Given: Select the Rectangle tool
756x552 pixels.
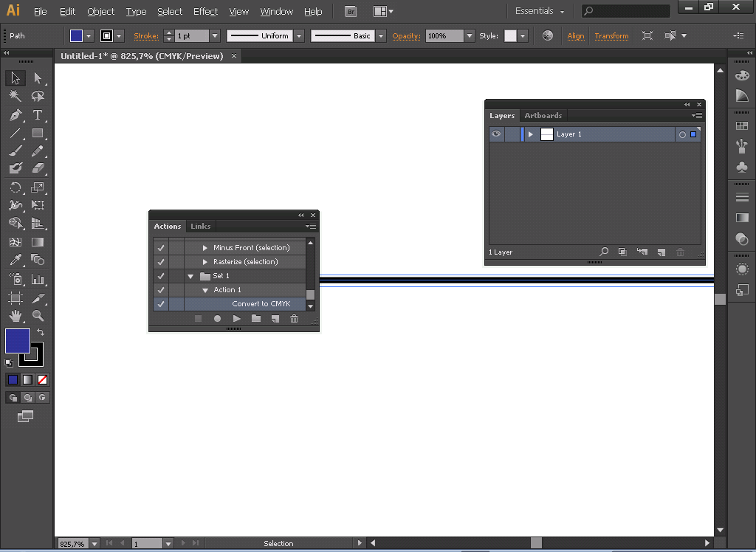Looking at the screenshot, I should point(38,133).
